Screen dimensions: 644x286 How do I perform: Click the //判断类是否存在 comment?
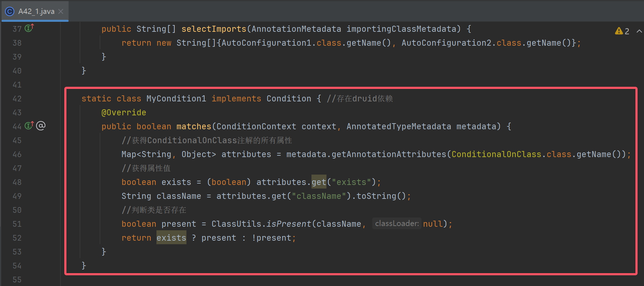tap(154, 210)
